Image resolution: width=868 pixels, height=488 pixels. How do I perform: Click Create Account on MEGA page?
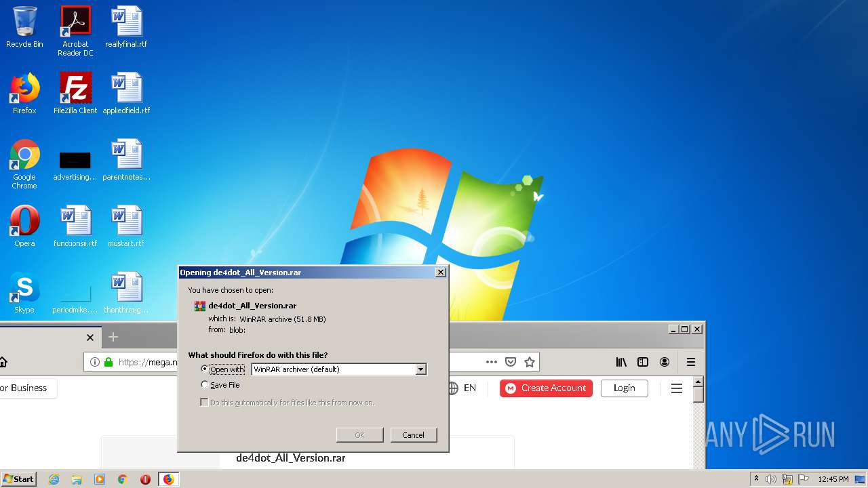546,388
